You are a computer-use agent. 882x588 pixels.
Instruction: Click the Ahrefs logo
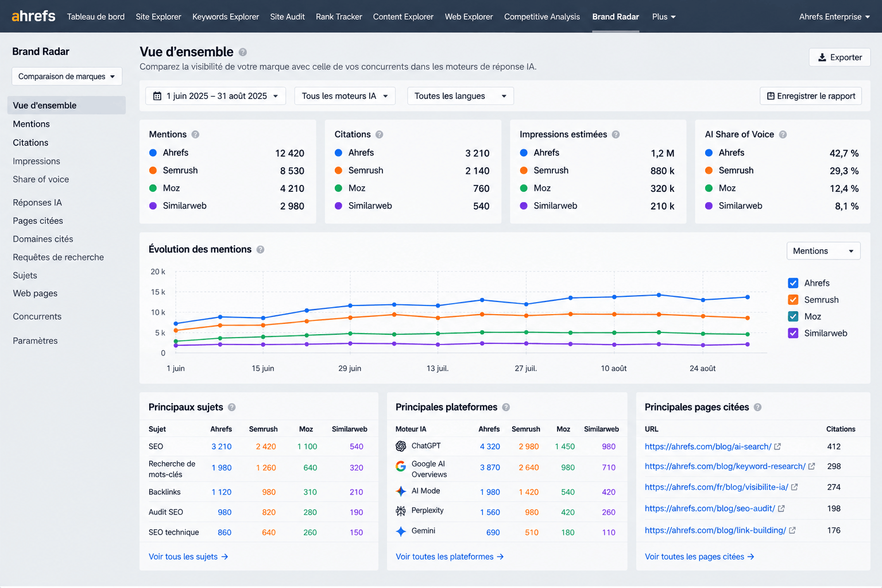click(x=34, y=16)
